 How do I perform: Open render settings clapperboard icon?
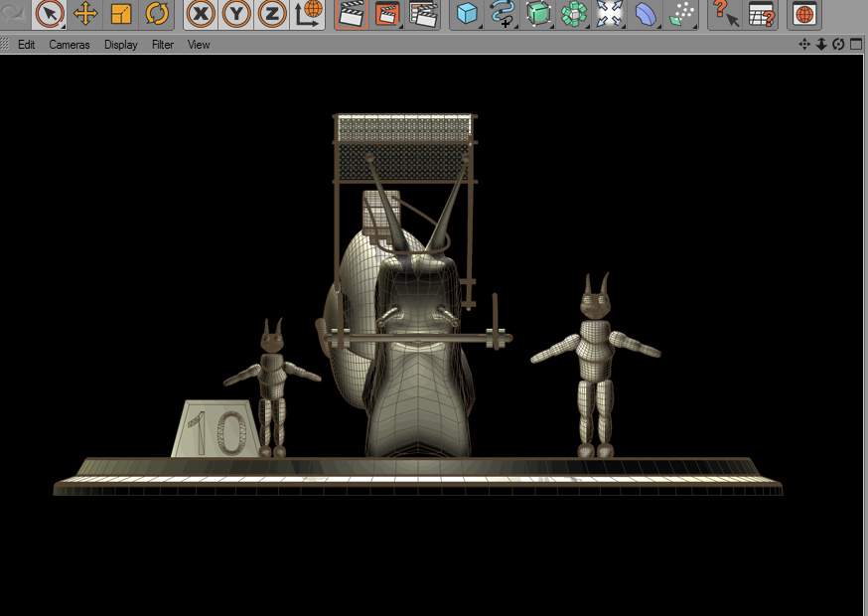pyautogui.click(x=423, y=14)
